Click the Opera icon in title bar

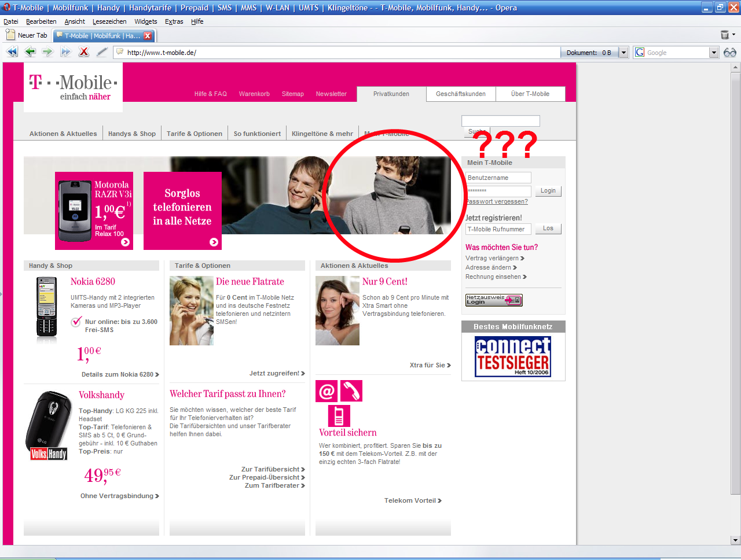tap(6, 8)
